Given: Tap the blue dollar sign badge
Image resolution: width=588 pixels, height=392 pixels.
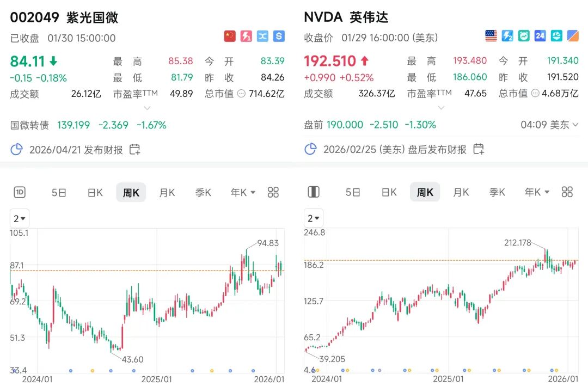Looking at the screenshot, I should (x=279, y=36).
